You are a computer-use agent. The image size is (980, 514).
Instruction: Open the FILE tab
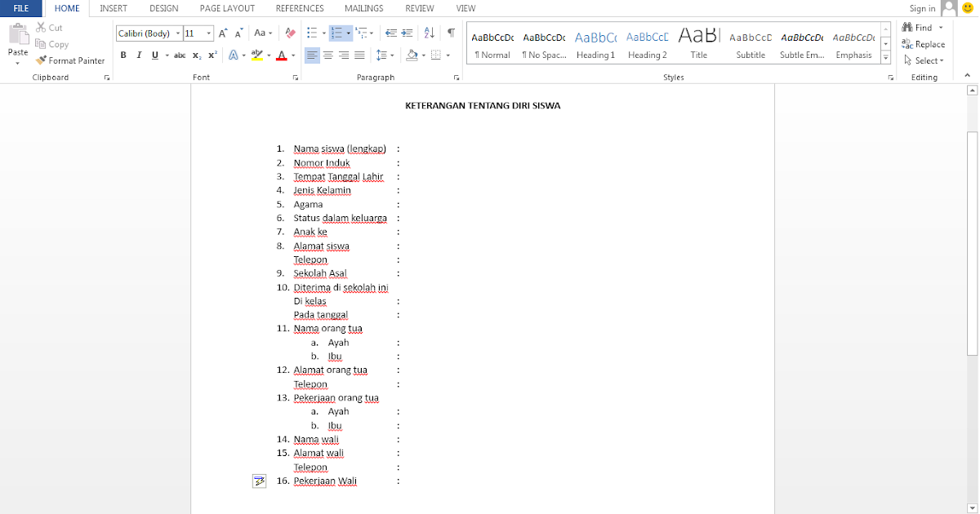(21, 8)
